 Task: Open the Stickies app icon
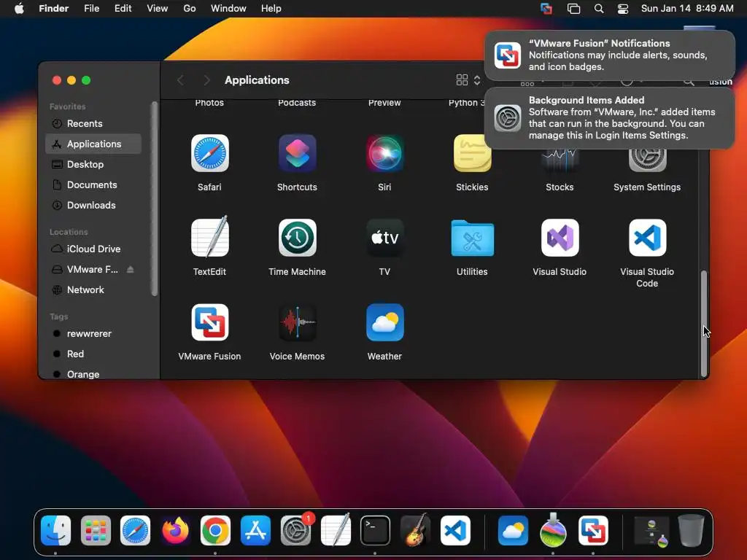472,153
